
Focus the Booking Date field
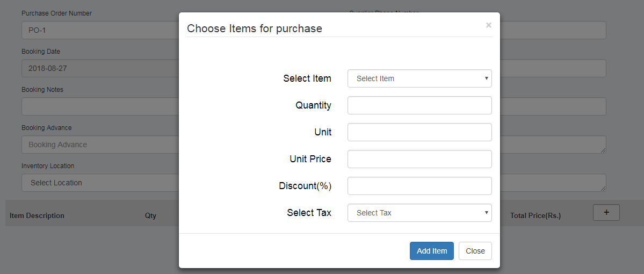[x=99, y=68]
